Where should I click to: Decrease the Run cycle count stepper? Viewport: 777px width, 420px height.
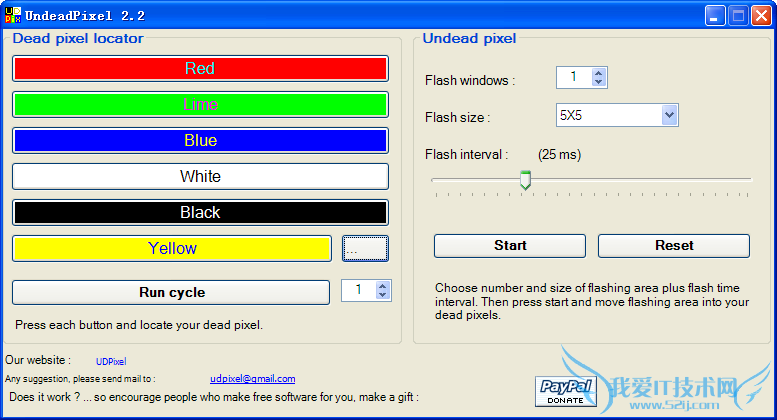click(x=382, y=294)
